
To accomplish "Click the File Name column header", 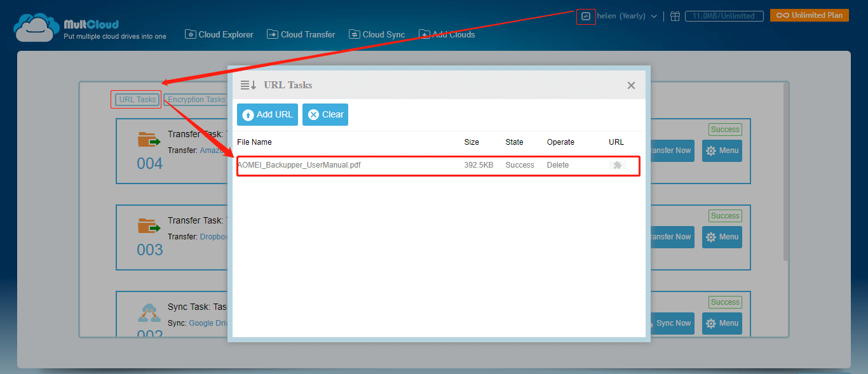I will 254,142.
